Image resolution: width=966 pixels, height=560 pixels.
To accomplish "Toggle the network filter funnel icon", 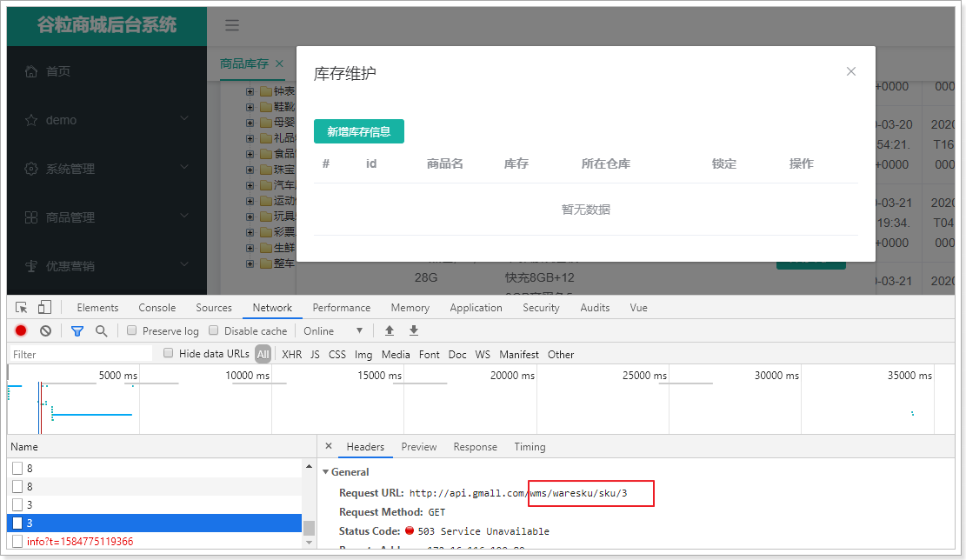I will (x=77, y=331).
